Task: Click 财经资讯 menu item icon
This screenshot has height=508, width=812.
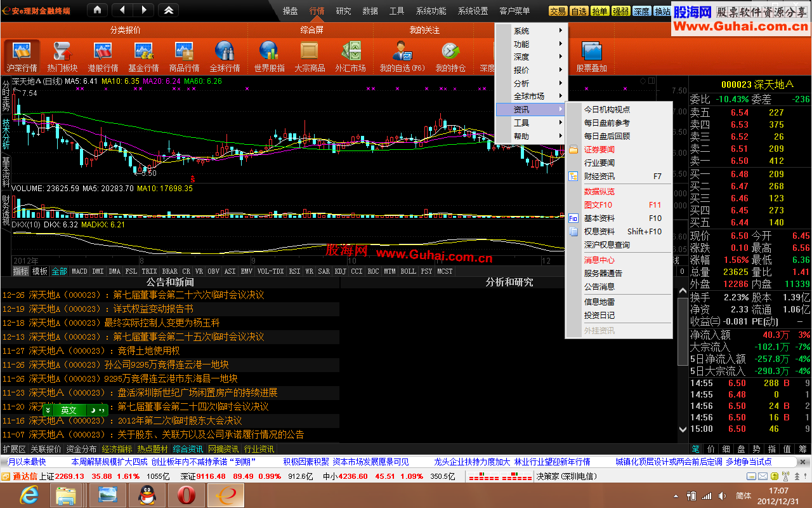Action: (573, 177)
